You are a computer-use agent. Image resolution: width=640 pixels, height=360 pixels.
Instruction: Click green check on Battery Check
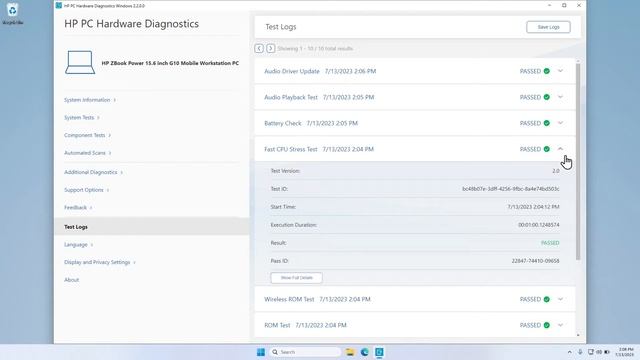[x=547, y=123]
